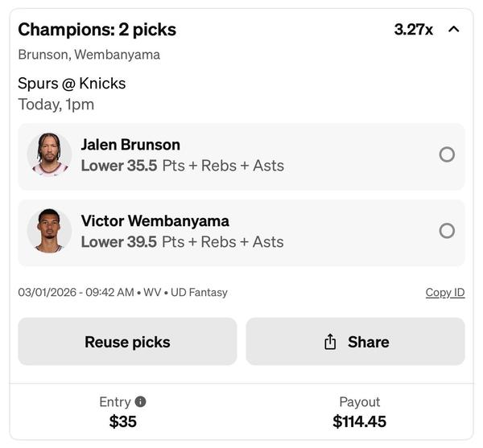Screen dimensions: 483x448
Task: Click the Copy ID link
Action: [444, 293]
